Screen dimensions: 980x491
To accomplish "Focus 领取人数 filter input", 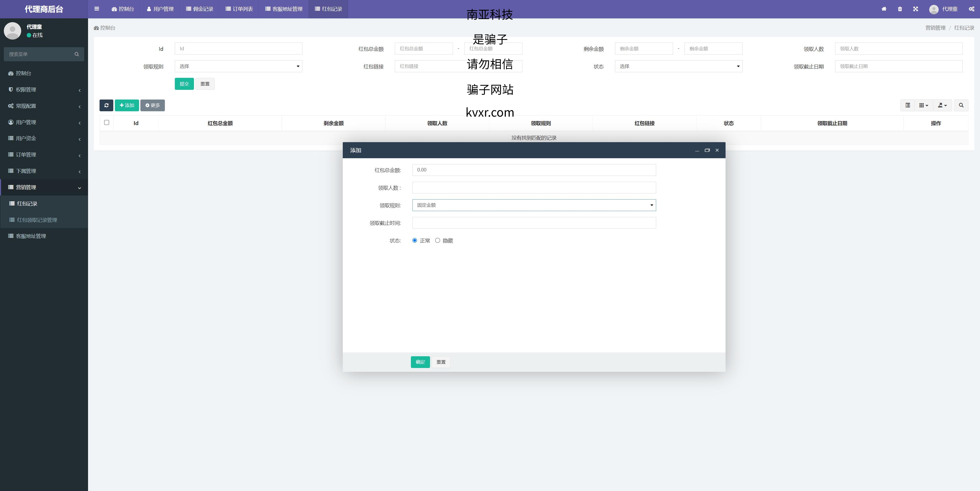I will point(899,49).
